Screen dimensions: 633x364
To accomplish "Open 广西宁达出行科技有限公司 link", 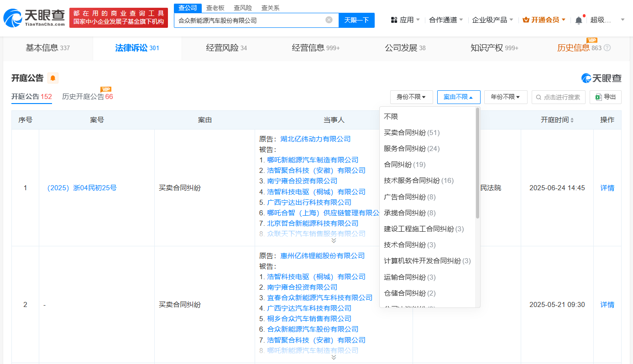I will click(x=309, y=203).
